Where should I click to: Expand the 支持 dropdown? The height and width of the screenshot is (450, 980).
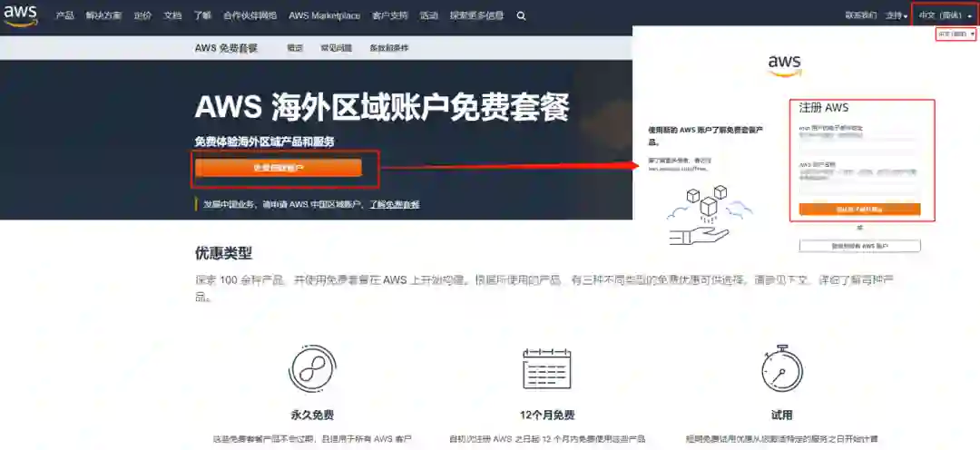(897, 15)
